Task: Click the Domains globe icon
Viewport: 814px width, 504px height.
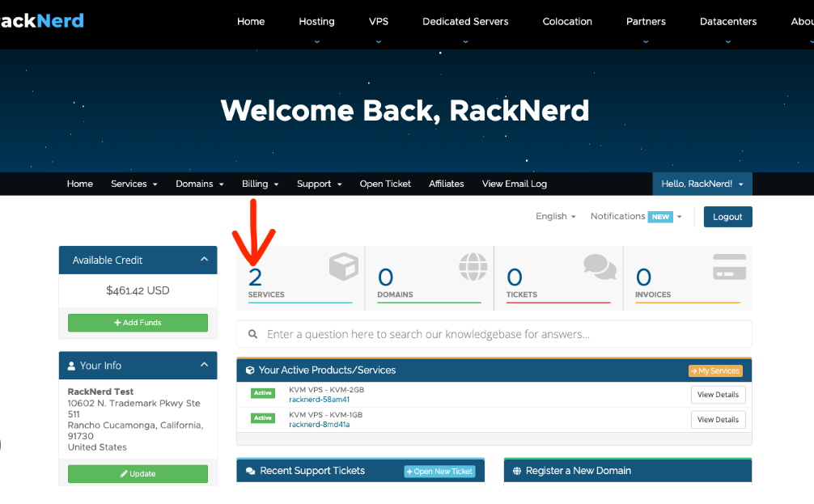Action: (473, 266)
